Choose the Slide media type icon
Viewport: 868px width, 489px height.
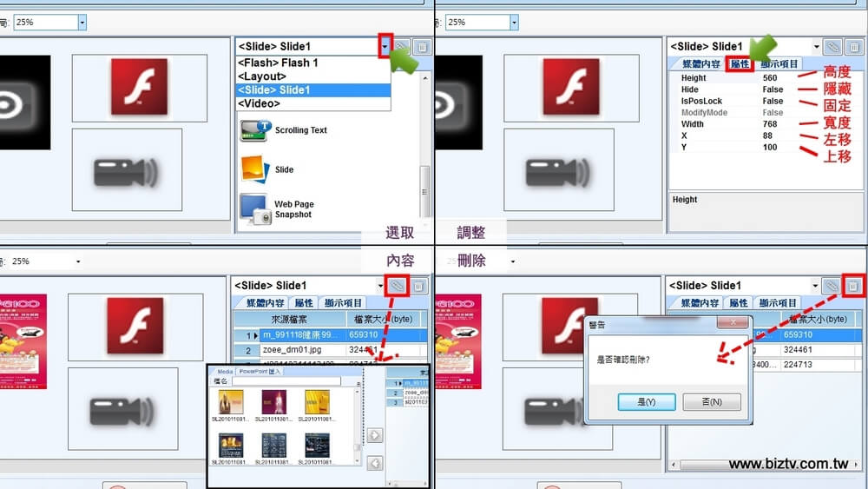[253, 169]
